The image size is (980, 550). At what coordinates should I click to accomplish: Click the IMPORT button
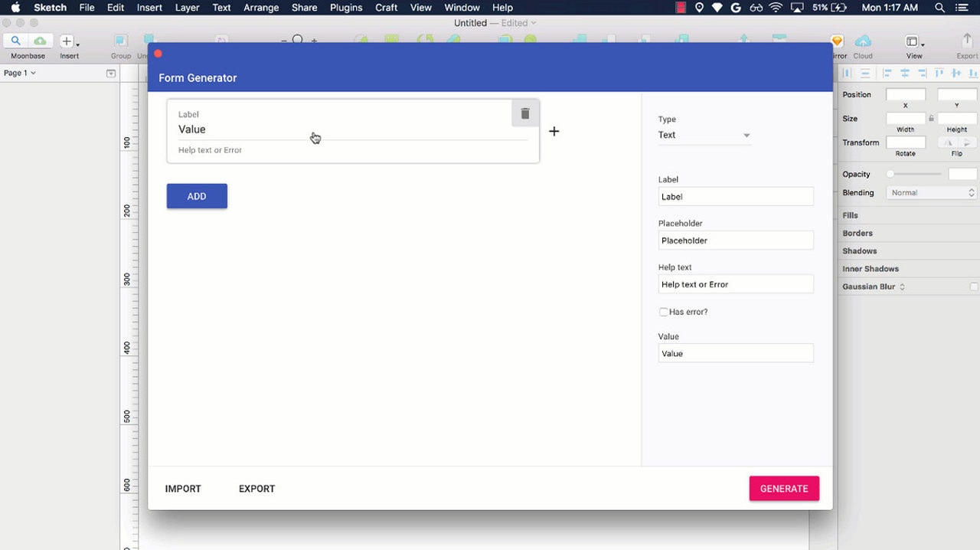[183, 489]
